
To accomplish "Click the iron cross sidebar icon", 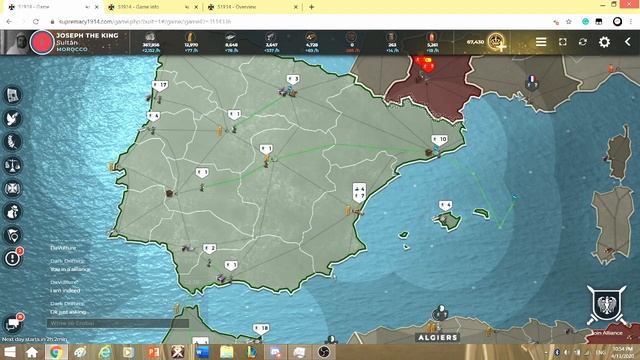I will [13, 189].
